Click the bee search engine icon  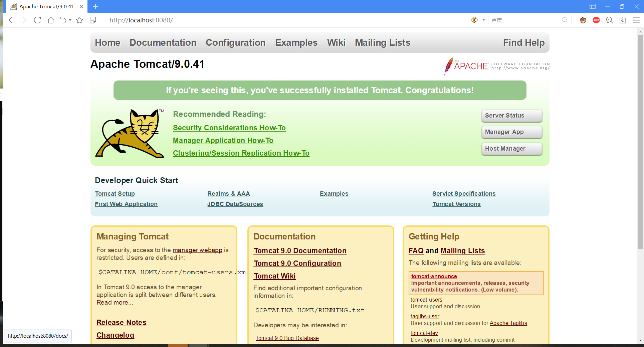[x=474, y=20]
